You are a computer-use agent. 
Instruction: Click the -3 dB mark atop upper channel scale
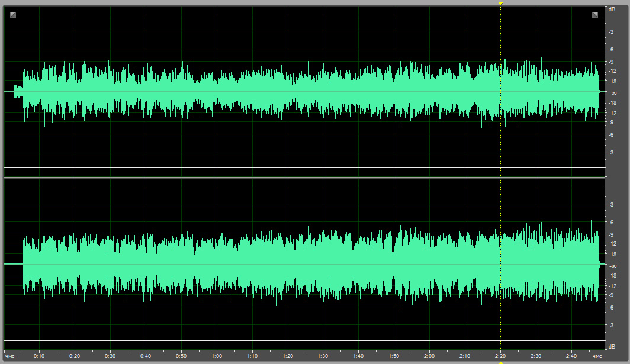tap(612, 31)
